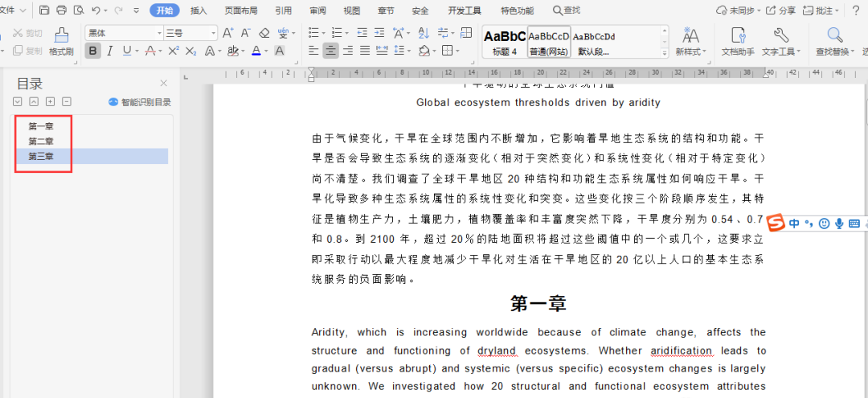
Task: Select 第二章 in the outline panel
Action: [41, 141]
